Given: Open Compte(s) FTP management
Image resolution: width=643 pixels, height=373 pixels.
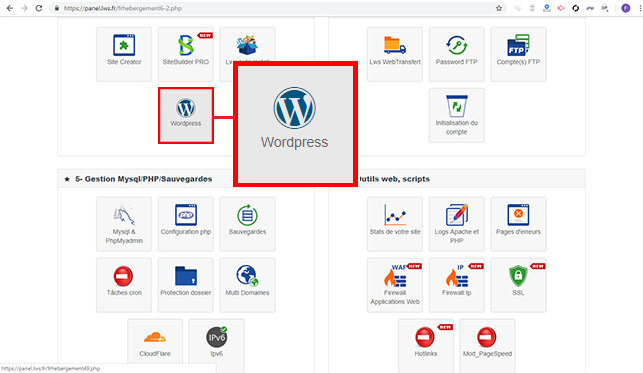Looking at the screenshot, I should 518,54.
